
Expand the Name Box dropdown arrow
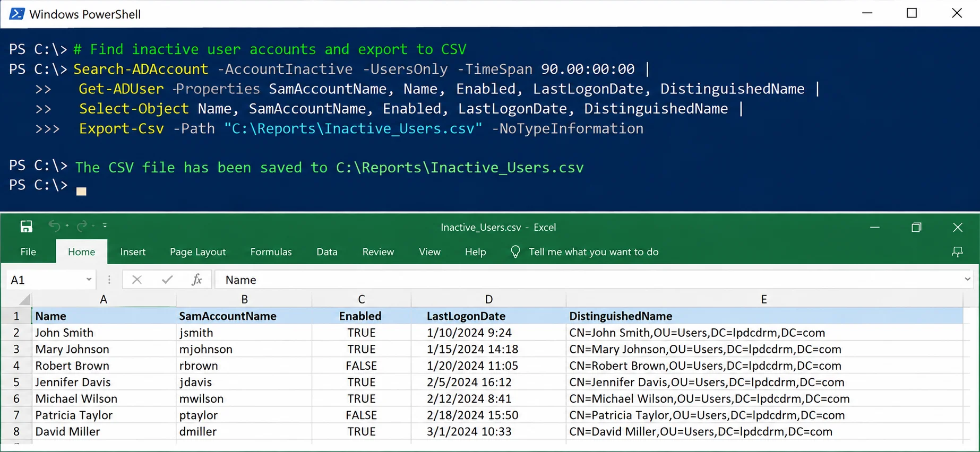89,280
